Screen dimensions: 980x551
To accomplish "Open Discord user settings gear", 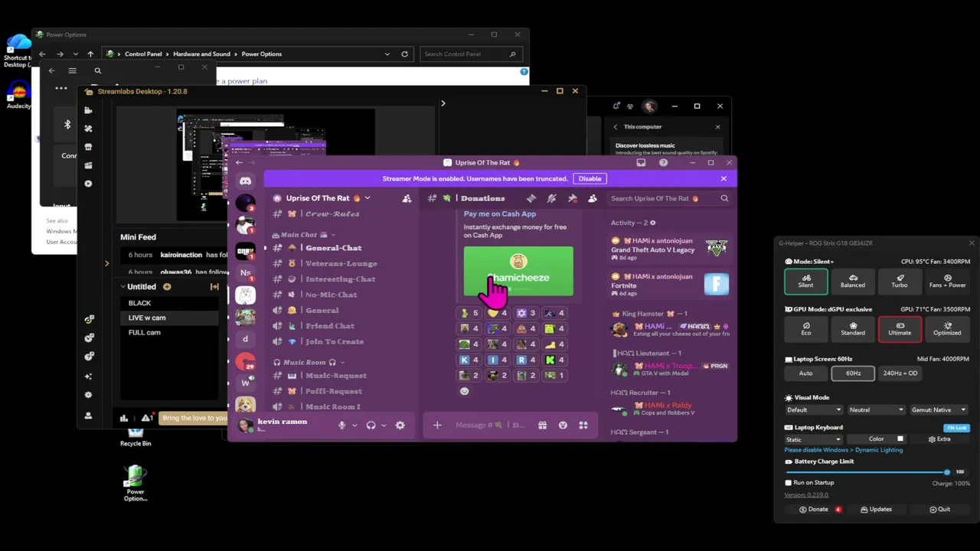I will point(400,425).
